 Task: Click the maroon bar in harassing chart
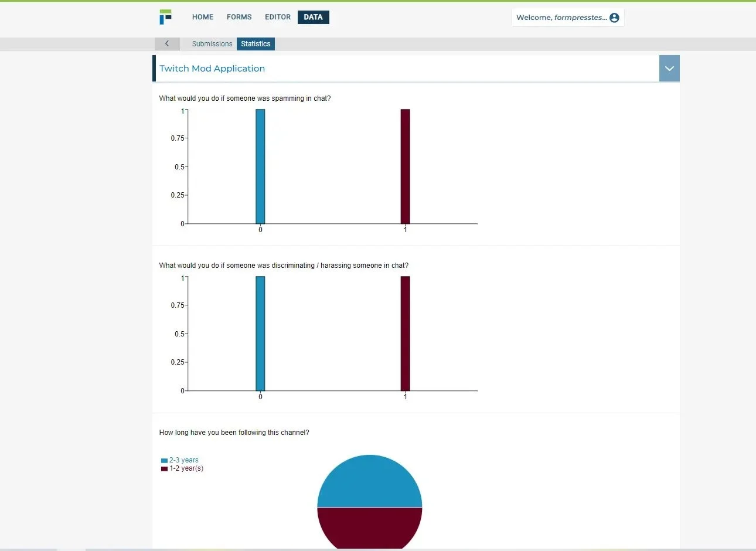pos(405,334)
